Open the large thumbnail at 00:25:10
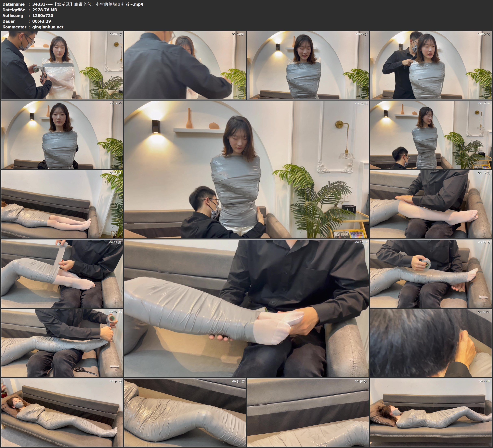This screenshot has height=448, width=493. tap(246, 308)
